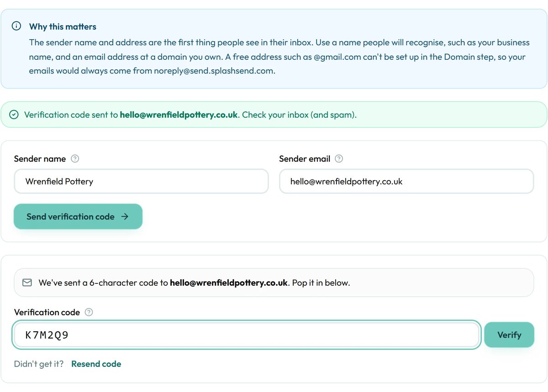Image resolution: width=548 pixels, height=392 pixels.
Task: Click the arrow on Send verification code button
Action: tap(125, 217)
